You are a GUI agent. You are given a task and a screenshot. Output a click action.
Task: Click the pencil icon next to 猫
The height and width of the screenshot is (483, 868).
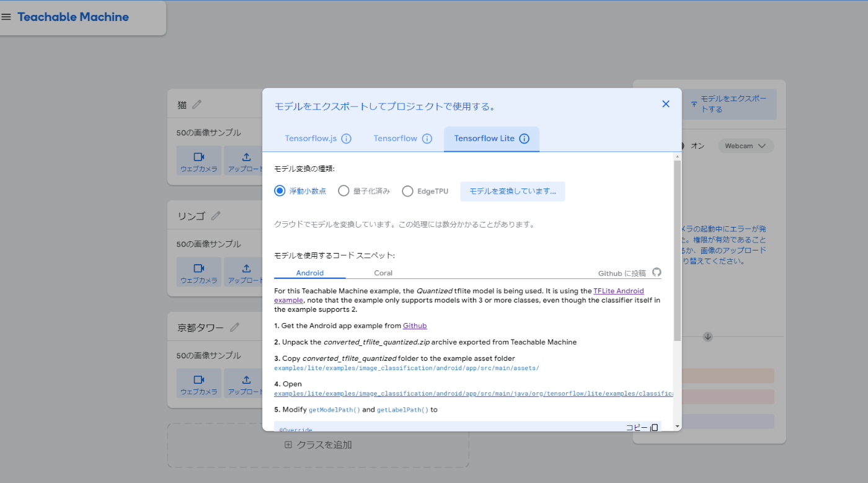click(197, 105)
